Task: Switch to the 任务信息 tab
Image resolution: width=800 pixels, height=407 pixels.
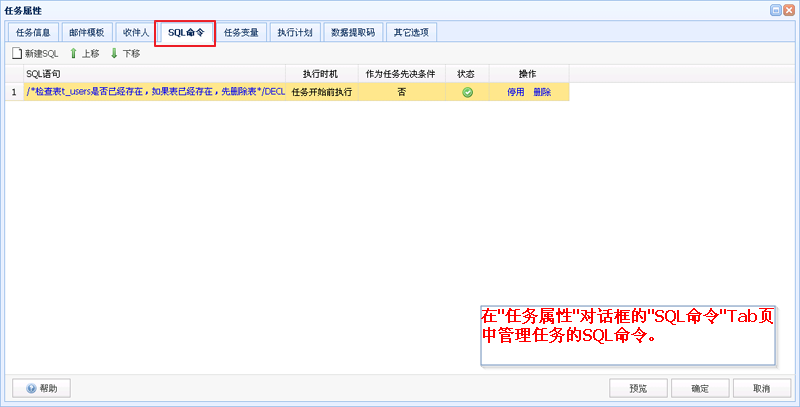Action: coord(33,33)
